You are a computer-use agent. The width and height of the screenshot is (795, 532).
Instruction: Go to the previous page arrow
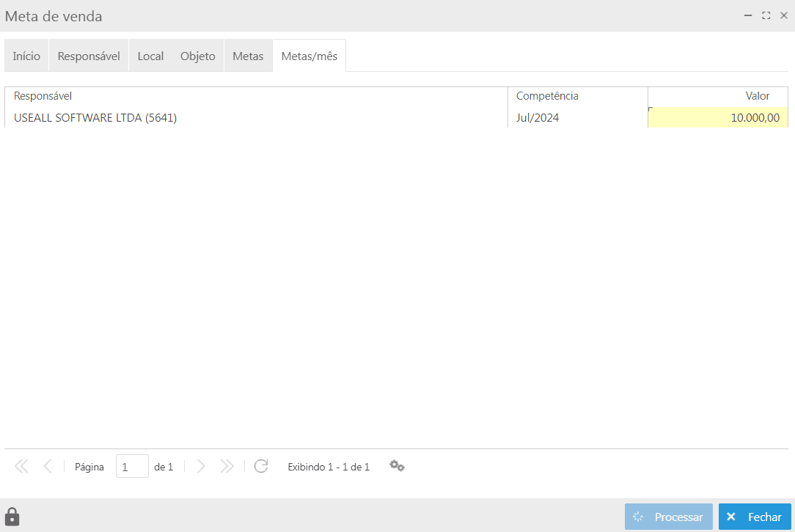[48, 466]
